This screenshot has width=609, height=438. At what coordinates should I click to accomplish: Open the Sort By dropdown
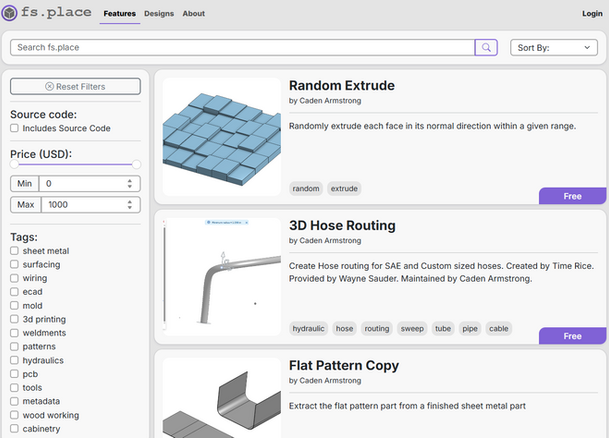pyautogui.click(x=553, y=47)
